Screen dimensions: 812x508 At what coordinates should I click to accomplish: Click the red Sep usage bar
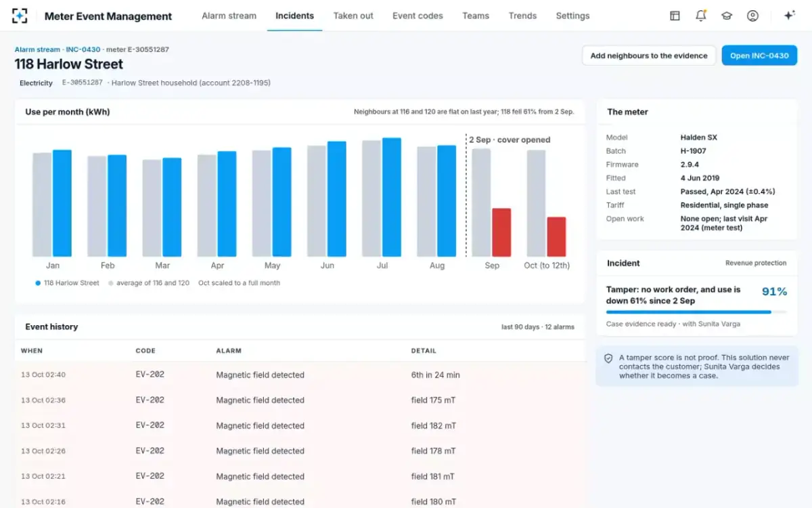pyautogui.click(x=501, y=232)
